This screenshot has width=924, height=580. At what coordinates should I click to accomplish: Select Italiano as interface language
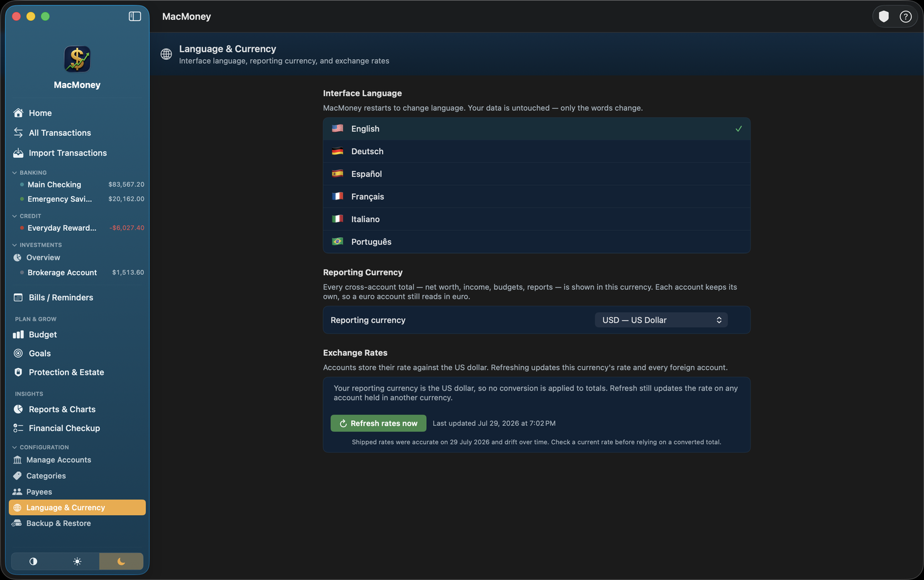pyautogui.click(x=537, y=220)
